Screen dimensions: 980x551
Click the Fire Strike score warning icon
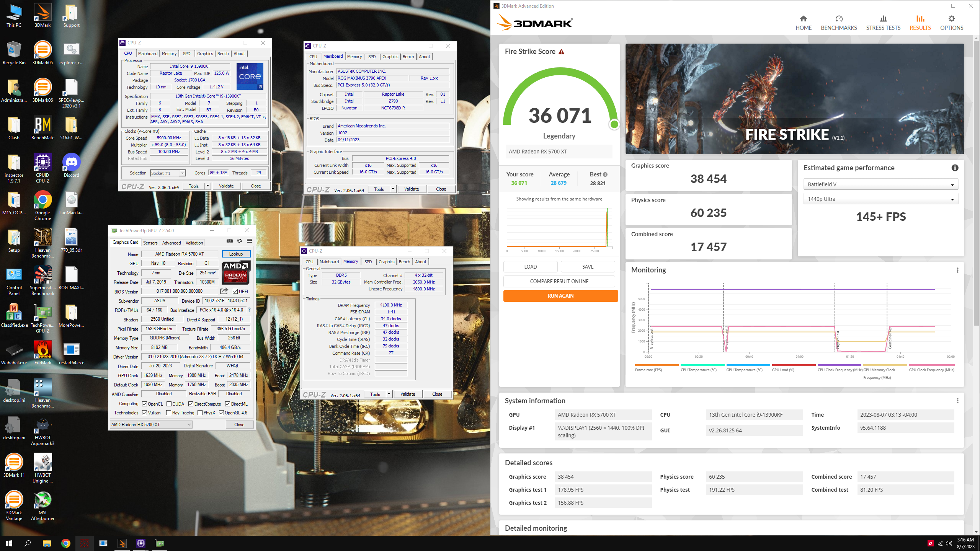[x=562, y=52]
